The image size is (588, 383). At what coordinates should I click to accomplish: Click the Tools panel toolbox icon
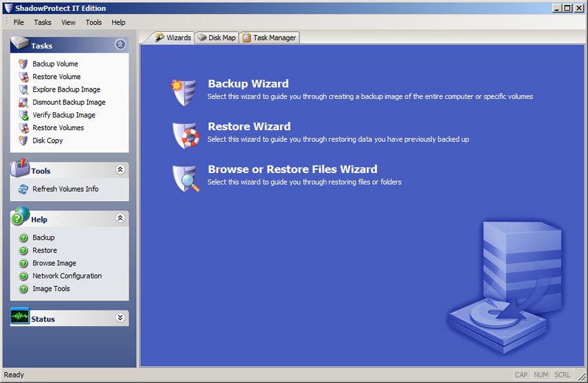[x=20, y=168]
